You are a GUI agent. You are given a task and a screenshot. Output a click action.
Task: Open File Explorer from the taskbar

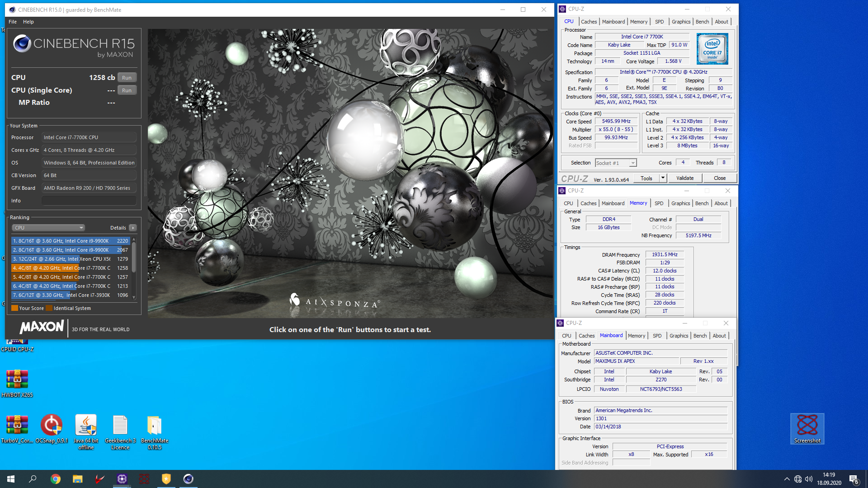point(78,479)
